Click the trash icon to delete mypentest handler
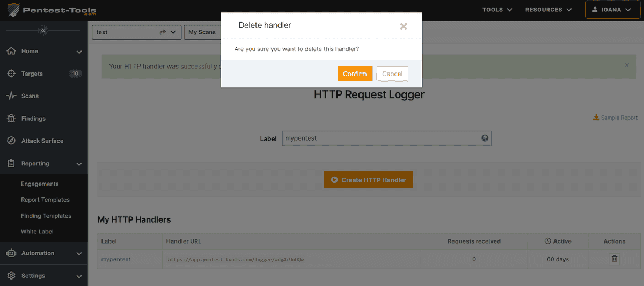Screen dimensions: 644x286 (x=614, y=259)
